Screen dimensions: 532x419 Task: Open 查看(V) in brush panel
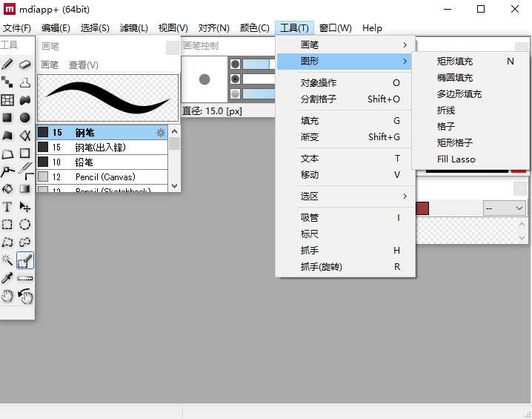(x=84, y=65)
